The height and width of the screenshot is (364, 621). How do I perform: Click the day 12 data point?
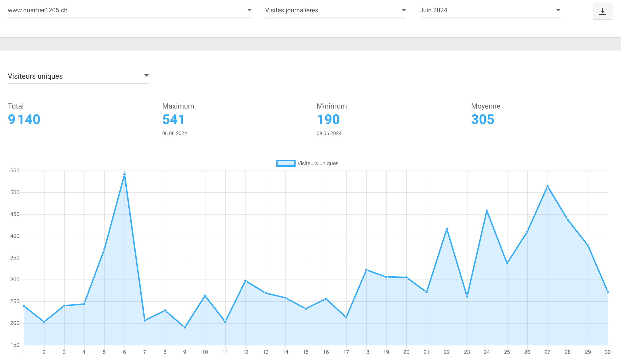pos(245,281)
